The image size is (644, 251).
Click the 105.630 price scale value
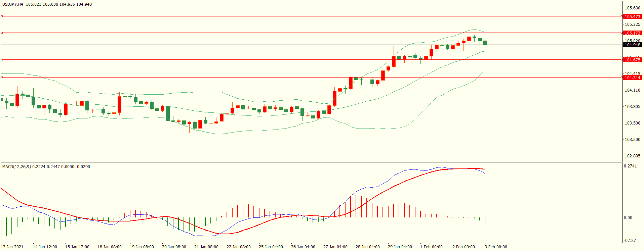point(632,8)
